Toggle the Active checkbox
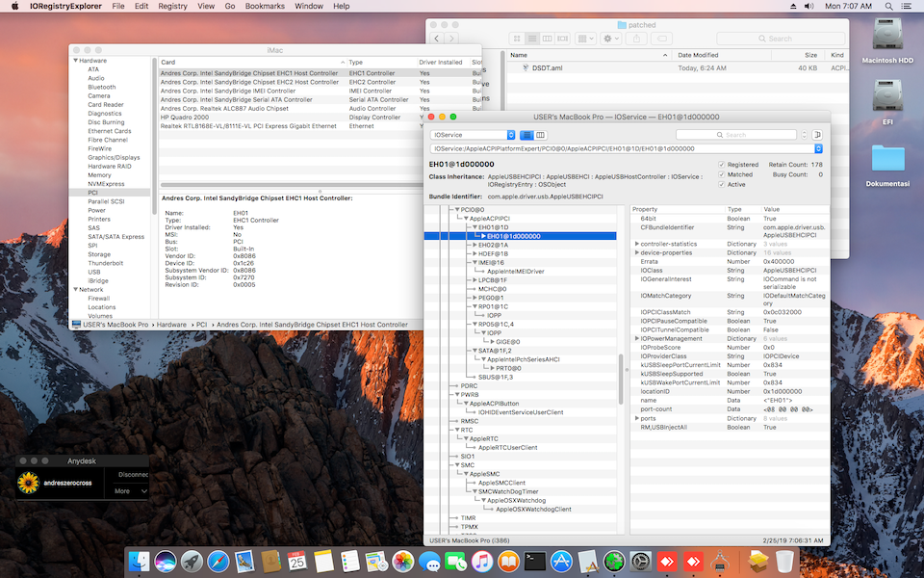The height and width of the screenshot is (578, 924). [x=721, y=185]
